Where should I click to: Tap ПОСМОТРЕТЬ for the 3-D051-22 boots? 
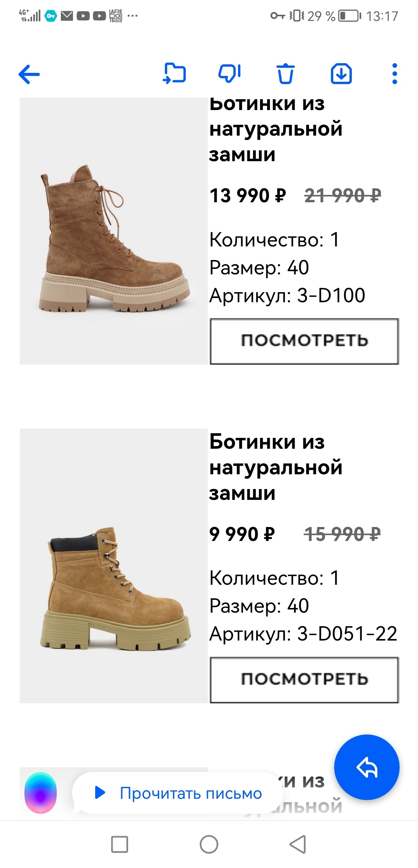click(x=304, y=680)
